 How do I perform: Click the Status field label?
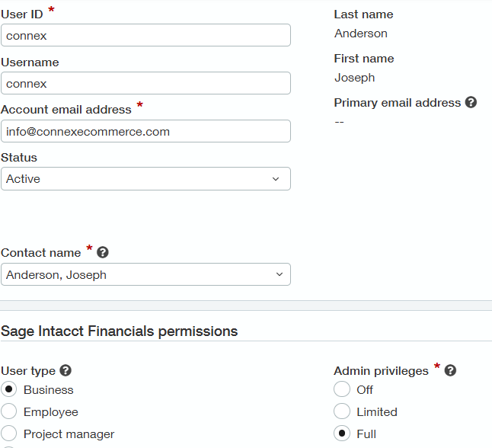click(19, 157)
